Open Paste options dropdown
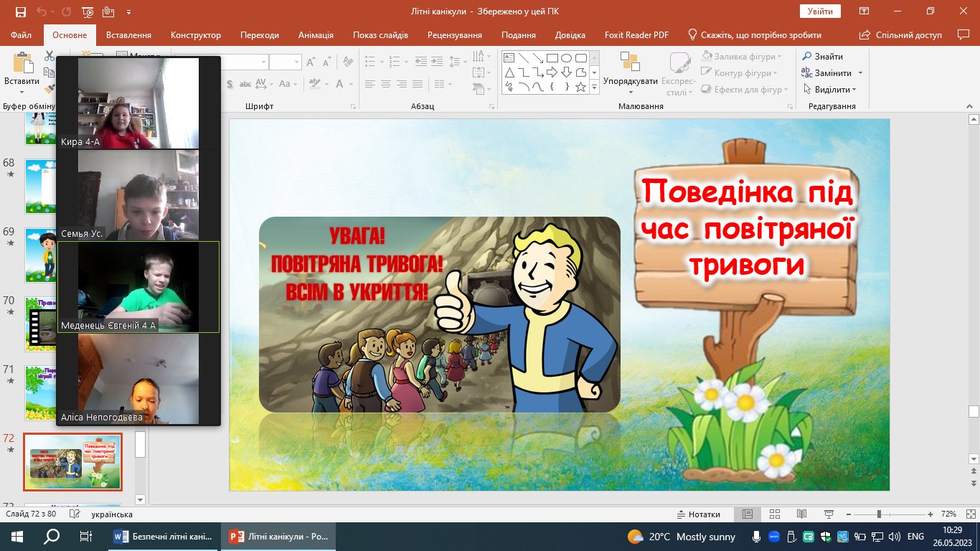The width and height of the screenshot is (980, 551). click(x=22, y=92)
